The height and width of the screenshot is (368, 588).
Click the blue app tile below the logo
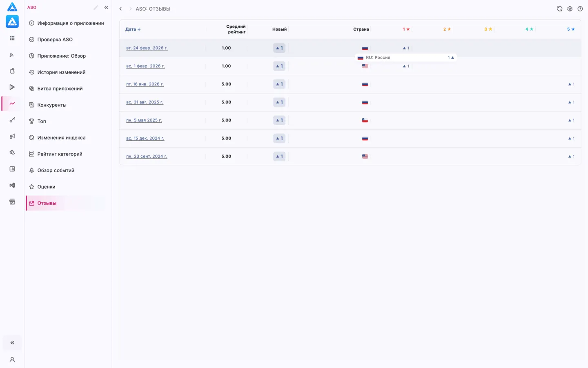(x=12, y=21)
